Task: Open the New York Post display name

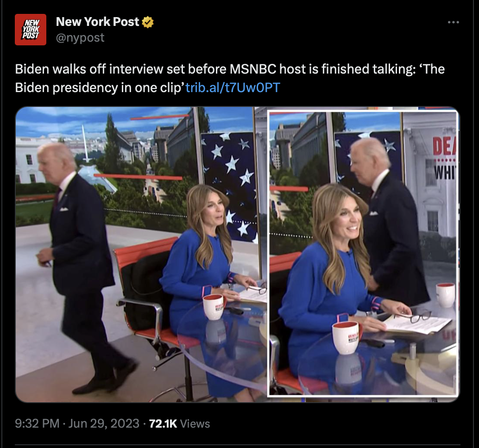Action: (x=97, y=22)
